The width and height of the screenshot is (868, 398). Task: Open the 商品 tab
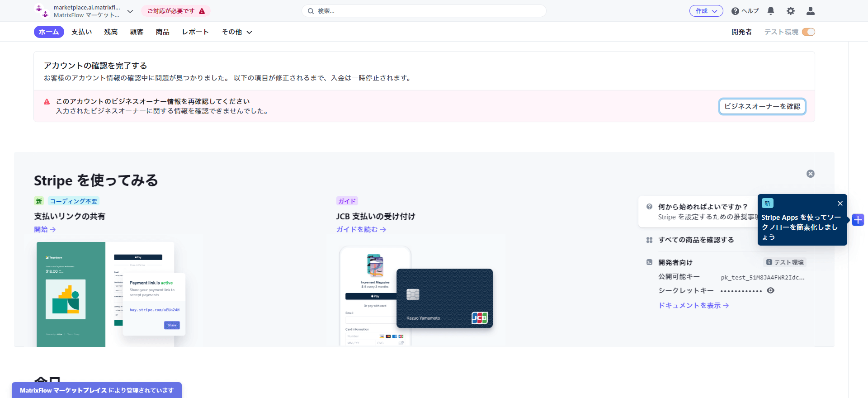pyautogui.click(x=162, y=32)
